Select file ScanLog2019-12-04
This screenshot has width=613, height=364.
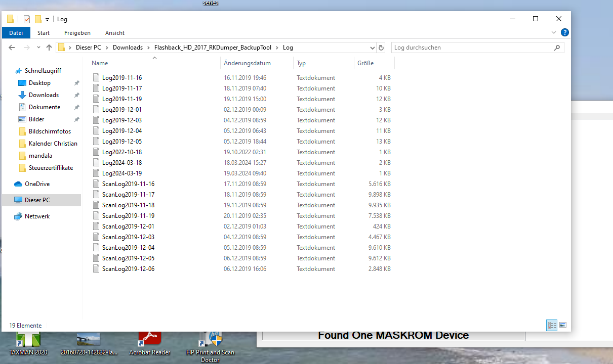tap(128, 248)
